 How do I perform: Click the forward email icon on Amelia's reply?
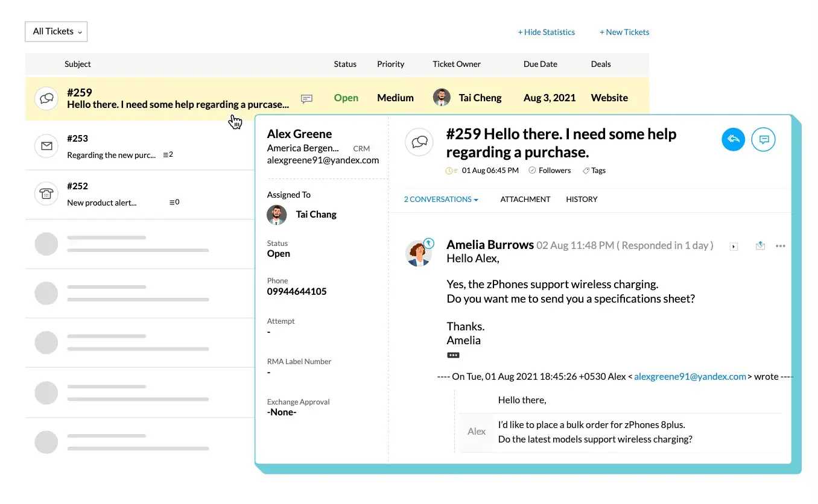pos(759,246)
